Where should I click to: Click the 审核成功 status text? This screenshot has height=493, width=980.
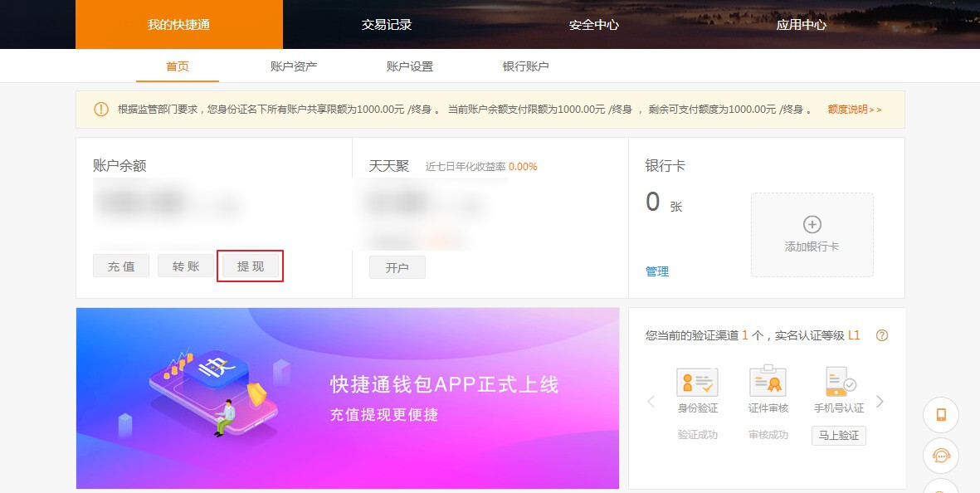[x=768, y=435]
